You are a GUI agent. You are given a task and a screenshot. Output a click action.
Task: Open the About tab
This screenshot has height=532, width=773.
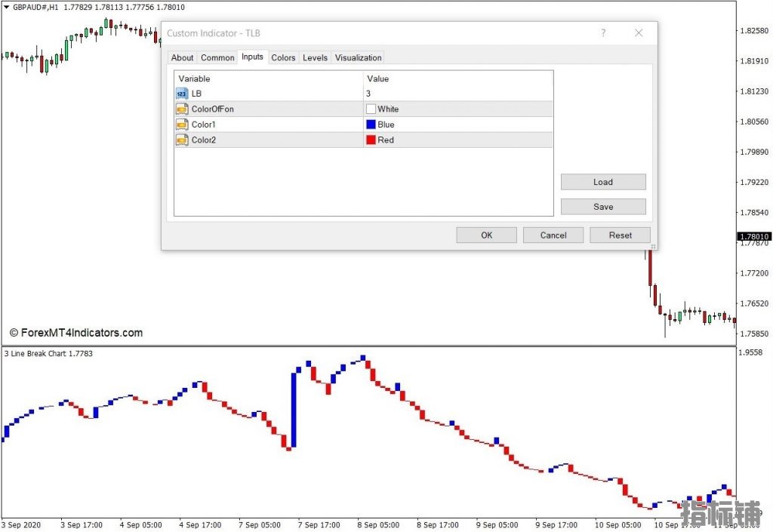tap(182, 57)
